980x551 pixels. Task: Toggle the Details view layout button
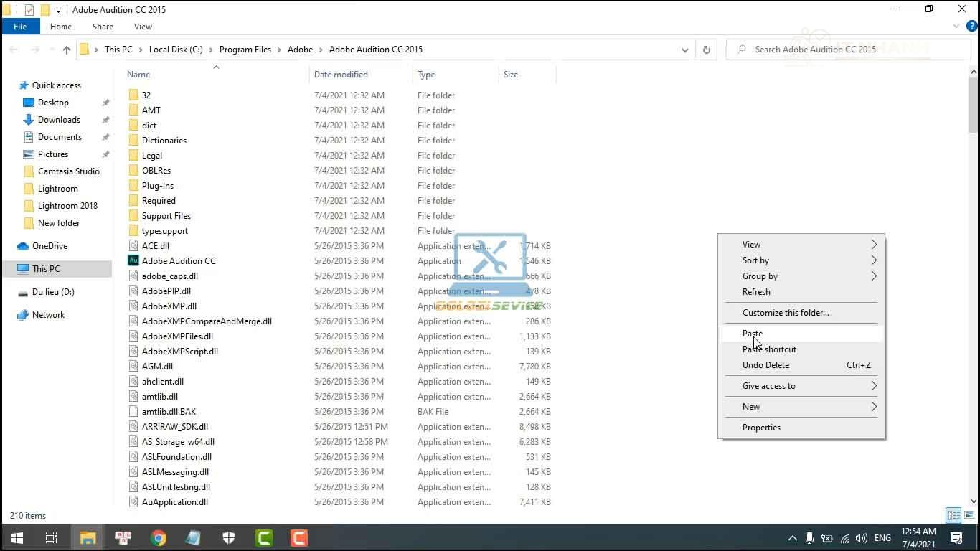coord(953,515)
